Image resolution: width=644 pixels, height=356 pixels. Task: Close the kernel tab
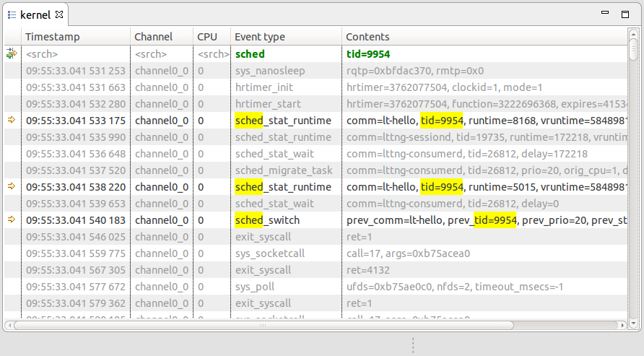pos(60,14)
